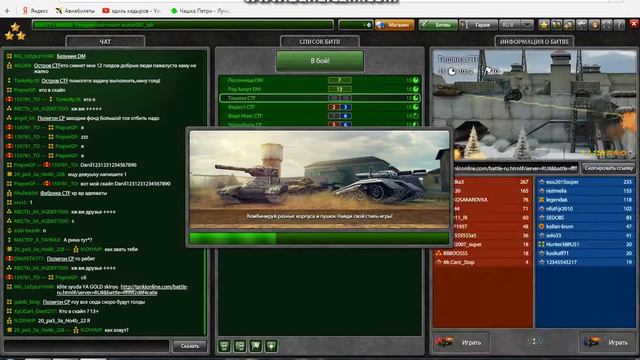This screenshot has height=360, width=640.
Task: Open the Безумие DM link in chat
Action: (71, 56)
